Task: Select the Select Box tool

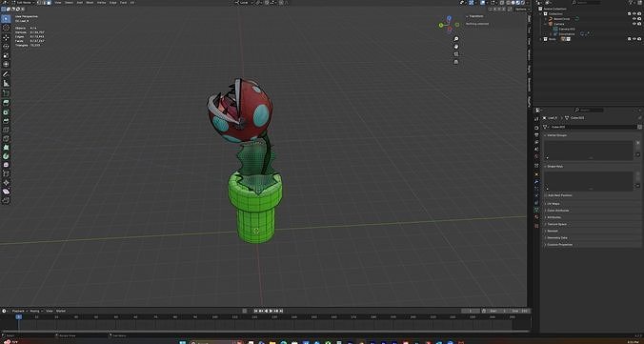Action: pos(6,18)
